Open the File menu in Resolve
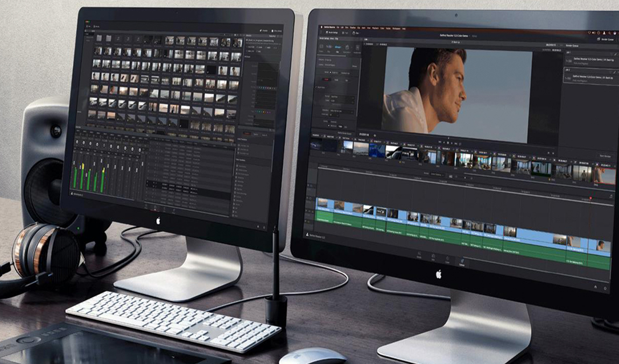 coord(338,27)
